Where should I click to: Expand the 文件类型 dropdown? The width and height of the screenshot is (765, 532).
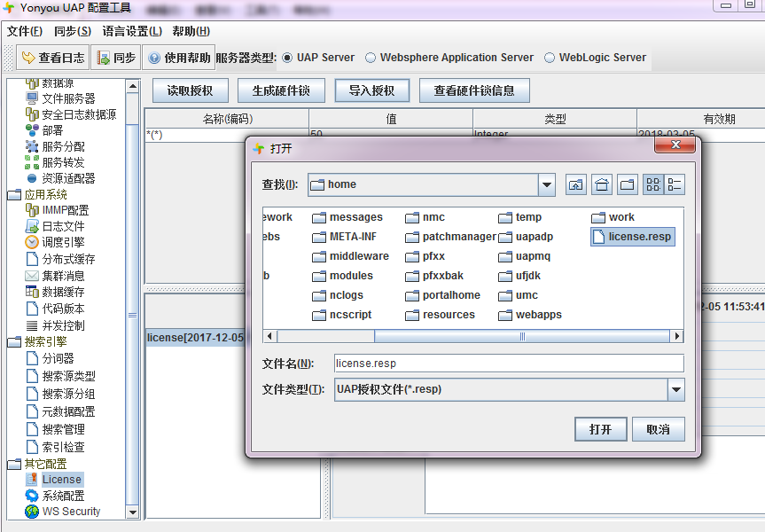pos(676,389)
